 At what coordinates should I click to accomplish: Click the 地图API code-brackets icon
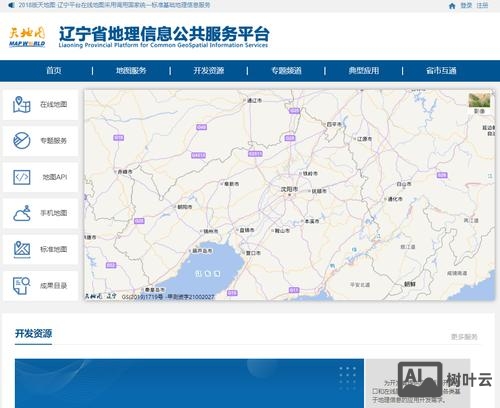coord(22,177)
